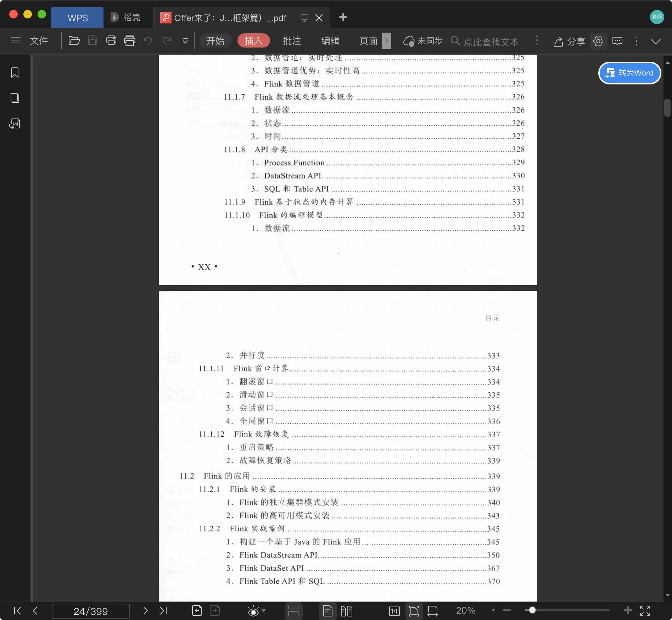672x620 pixels.
Task: Click the ribbon overflow vertical dots
Action: pos(537,41)
